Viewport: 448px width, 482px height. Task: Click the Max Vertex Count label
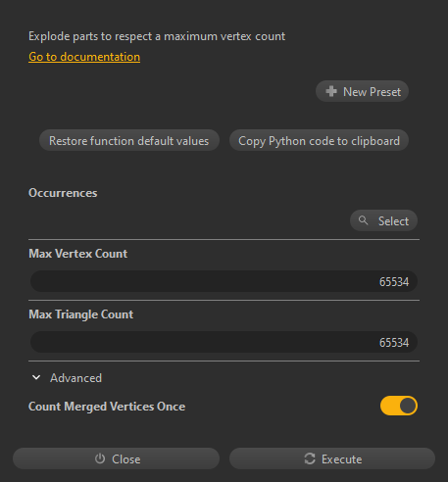[x=77, y=254]
